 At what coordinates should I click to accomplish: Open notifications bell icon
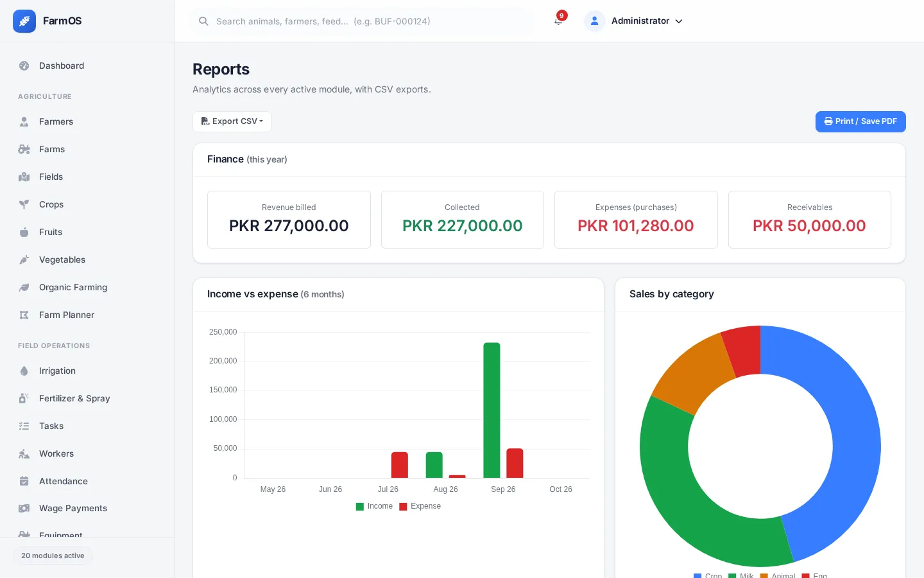point(558,21)
